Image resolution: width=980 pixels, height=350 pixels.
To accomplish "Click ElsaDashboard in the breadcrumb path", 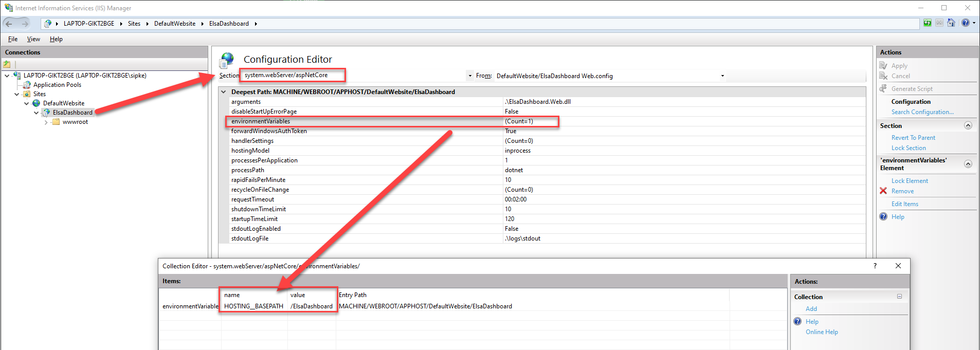I will [x=229, y=24].
